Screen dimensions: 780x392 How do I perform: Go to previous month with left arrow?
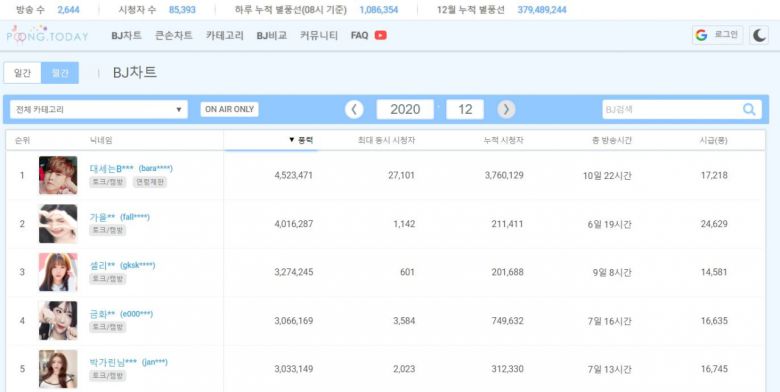click(x=354, y=109)
